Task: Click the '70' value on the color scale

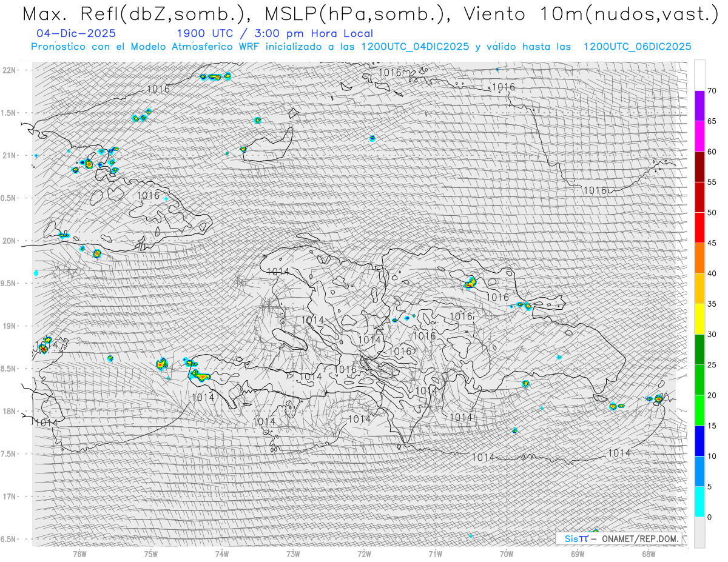Action: tap(712, 91)
